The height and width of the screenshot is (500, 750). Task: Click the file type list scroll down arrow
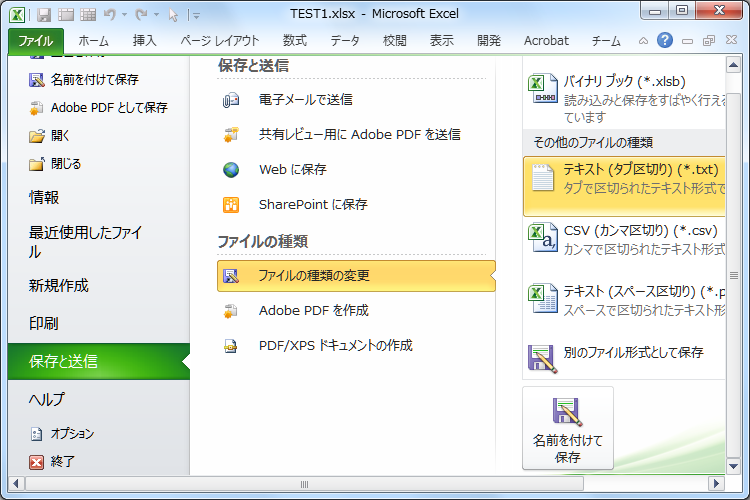click(733, 466)
